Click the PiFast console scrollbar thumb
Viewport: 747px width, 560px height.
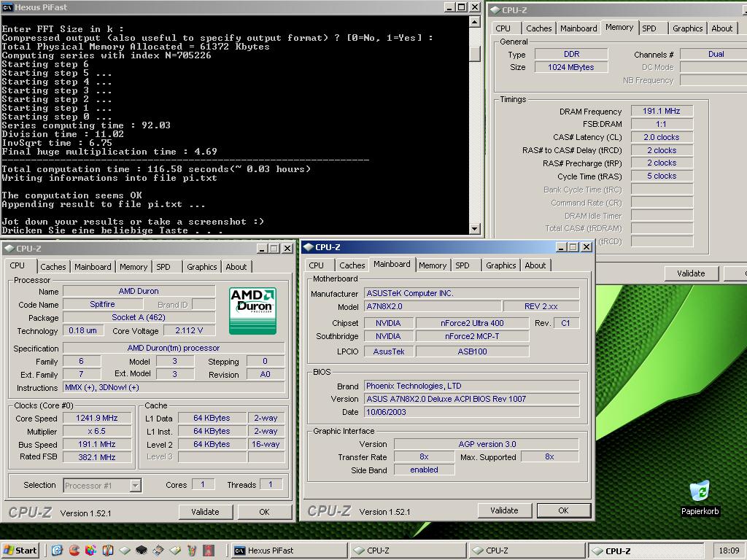tap(474, 54)
